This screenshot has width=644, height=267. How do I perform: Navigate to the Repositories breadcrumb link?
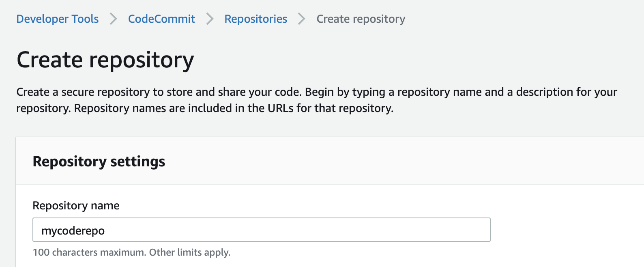(255, 19)
